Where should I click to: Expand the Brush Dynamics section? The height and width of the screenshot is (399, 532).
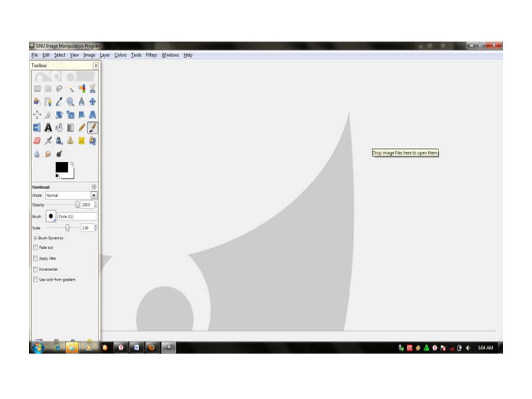[x=35, y=238]
